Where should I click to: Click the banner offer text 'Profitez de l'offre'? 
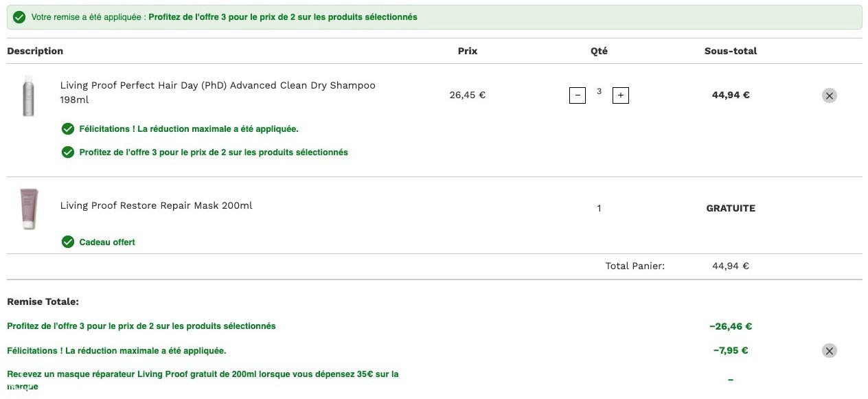coord(283,17)
